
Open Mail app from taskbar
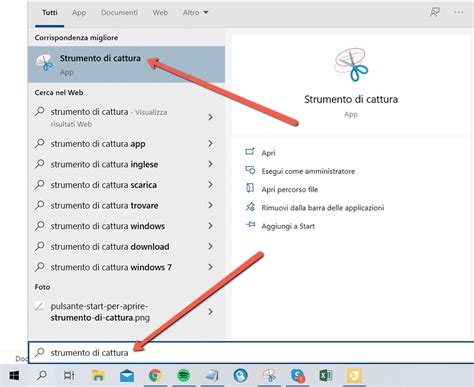pos(127,376)
